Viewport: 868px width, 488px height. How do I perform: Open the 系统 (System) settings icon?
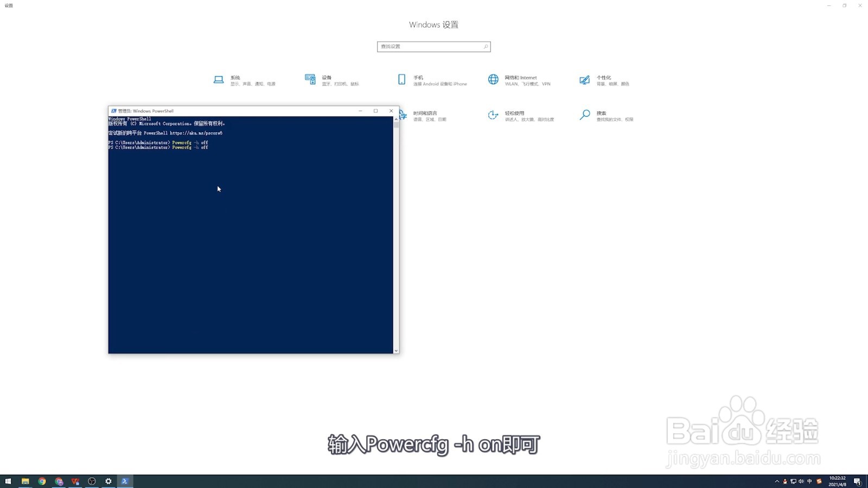pos(219,80)
